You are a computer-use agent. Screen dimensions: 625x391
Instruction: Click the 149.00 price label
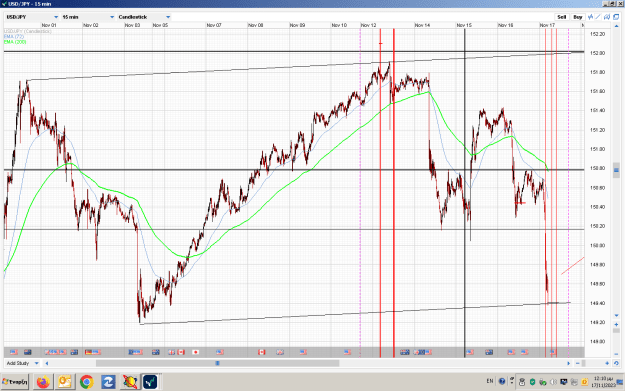click(597, 342)
